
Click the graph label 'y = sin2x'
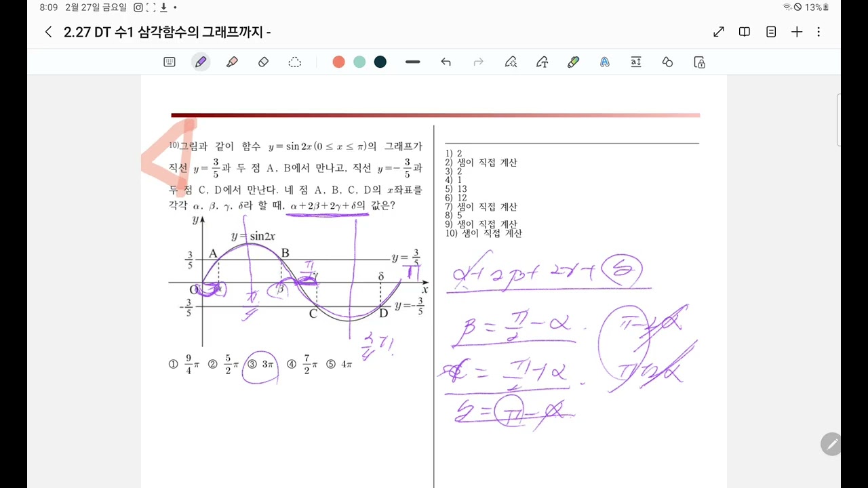[253, 237]
